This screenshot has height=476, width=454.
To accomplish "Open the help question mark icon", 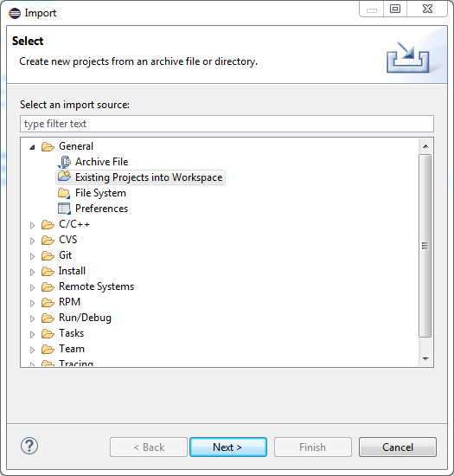I will (29, 446).
